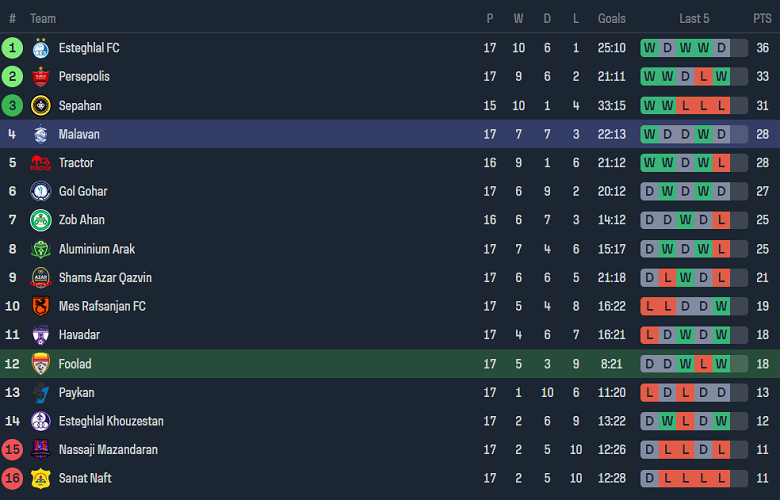Sort standings by Goals column header

611,18
